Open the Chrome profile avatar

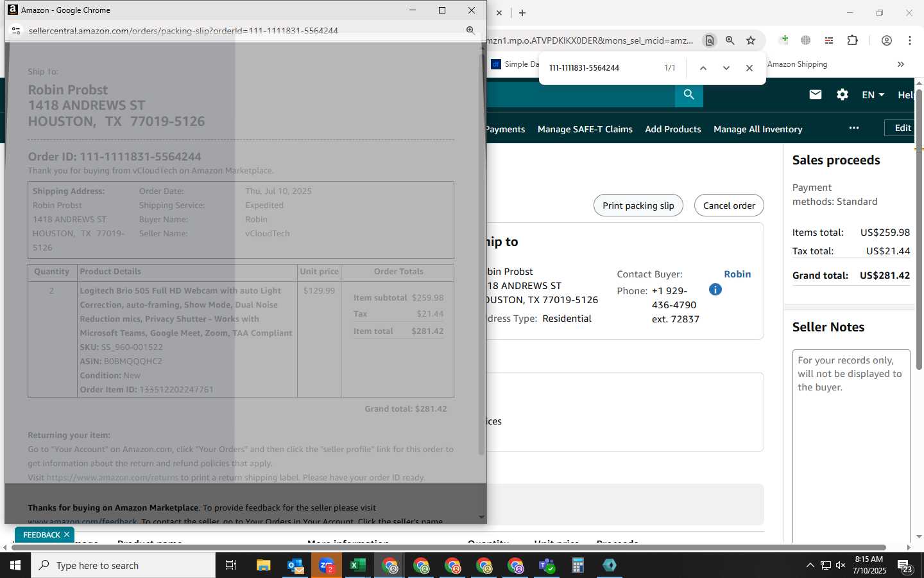tap(887, 40)
